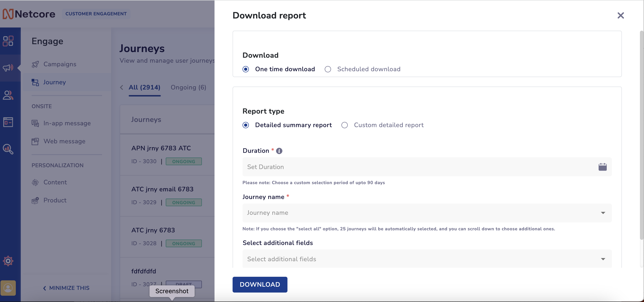This screenshot has height=302, width=644.
Task: Select Scheduled download radio option
Action: tap(328, 69)
